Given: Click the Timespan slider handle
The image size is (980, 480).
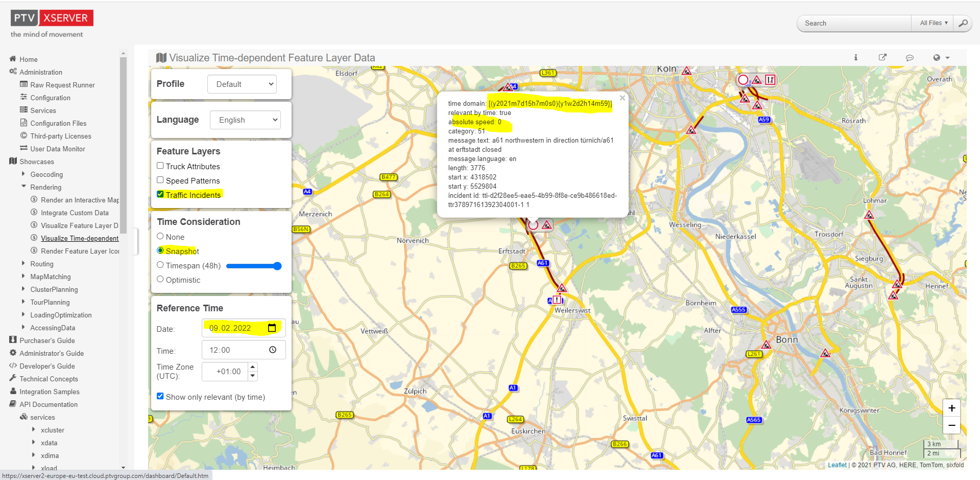Looking at the screenshot, I should click(277, 266).
